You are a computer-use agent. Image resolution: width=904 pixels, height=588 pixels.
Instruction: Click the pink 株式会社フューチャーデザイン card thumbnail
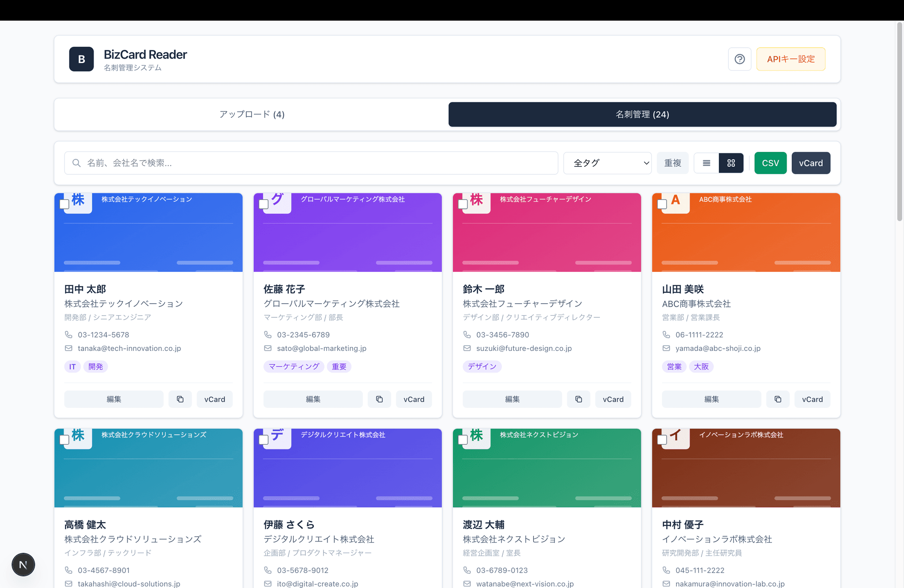point(547,238)
